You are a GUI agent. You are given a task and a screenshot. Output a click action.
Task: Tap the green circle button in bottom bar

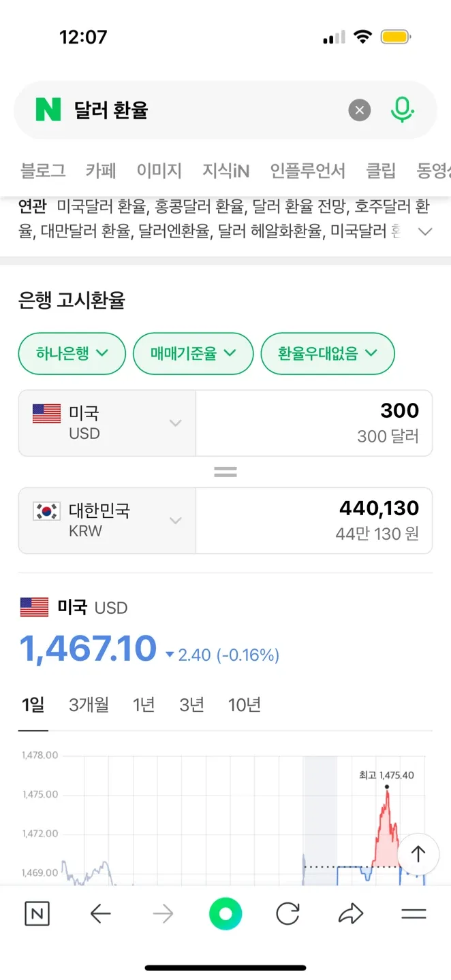[226, 914]
